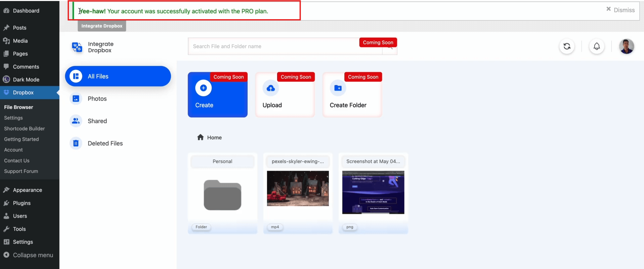Open the Screenshot at May 04 thumbnail
This screenshot has width=644, height=269.
pos(373,192)
